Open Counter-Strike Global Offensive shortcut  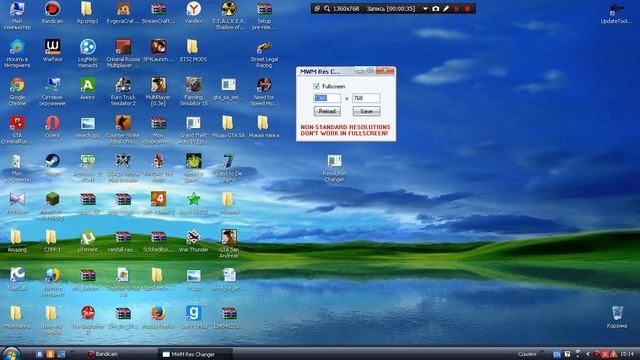[123, 130]
